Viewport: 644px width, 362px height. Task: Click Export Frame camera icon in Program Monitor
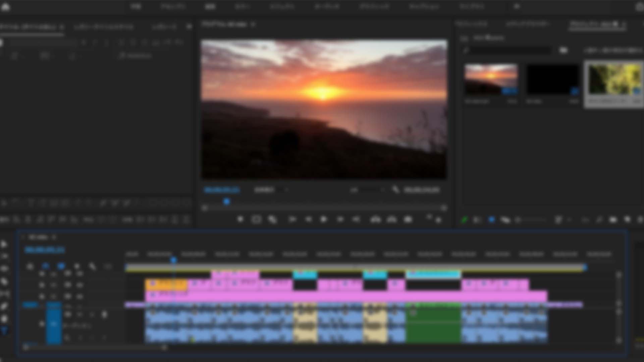click(408, 220)
